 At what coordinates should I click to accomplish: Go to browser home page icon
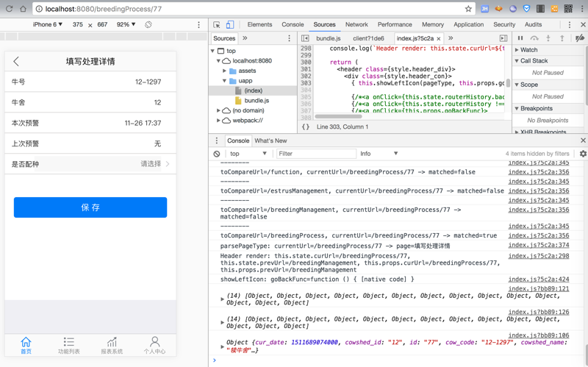pos(24,9)
